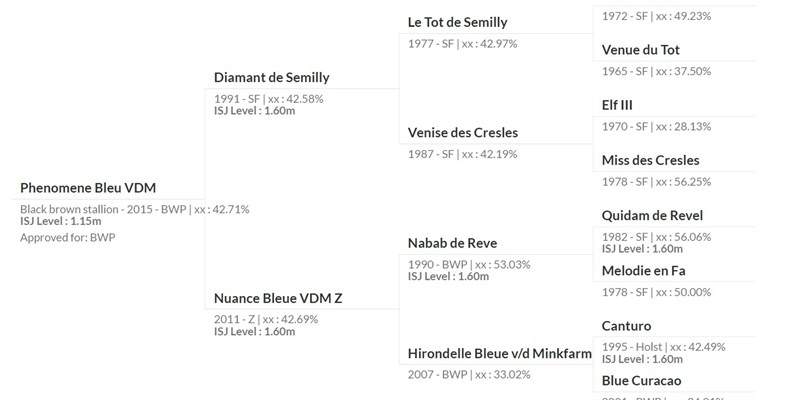Select dam Nuance Bleue VDM Z

278,298
